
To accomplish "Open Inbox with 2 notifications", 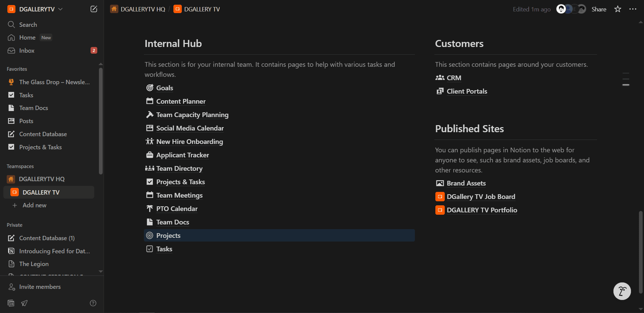I will tap(27, 50).
